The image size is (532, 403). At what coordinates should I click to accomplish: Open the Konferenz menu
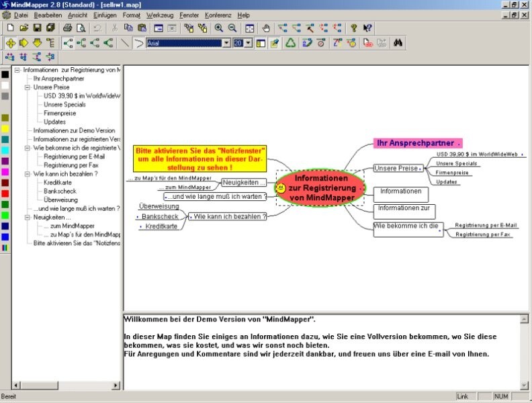tap(218, 15)
